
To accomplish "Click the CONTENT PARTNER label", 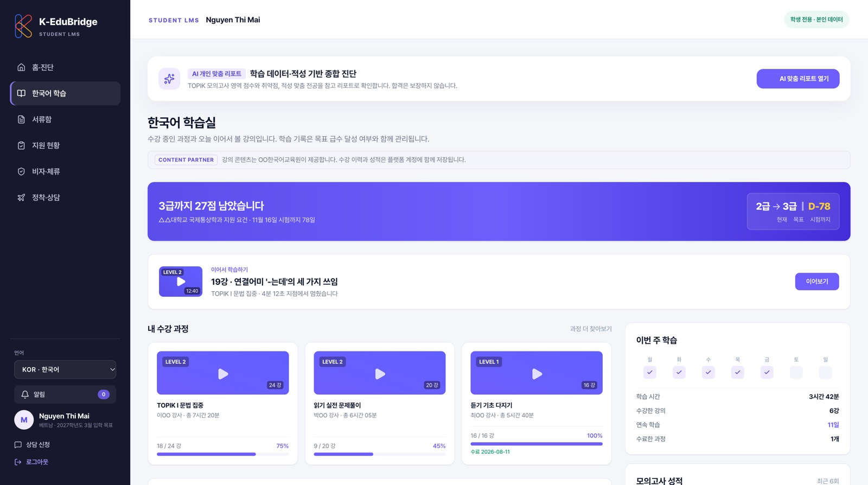I will pyautogui.click(x=186, y=160).
